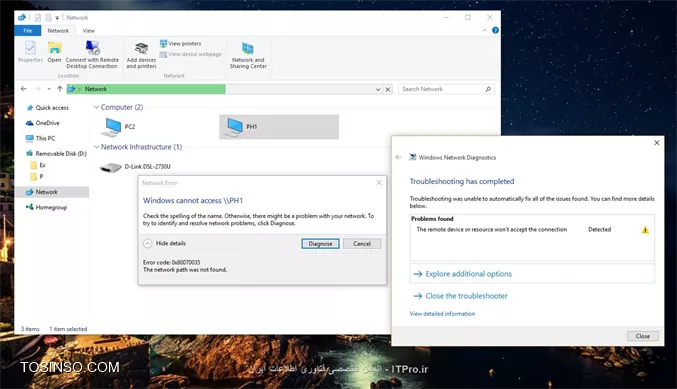Click the search magnifier icon
Image resolution: width=677 pixels, height=389 pixels.
coord(488,89)
